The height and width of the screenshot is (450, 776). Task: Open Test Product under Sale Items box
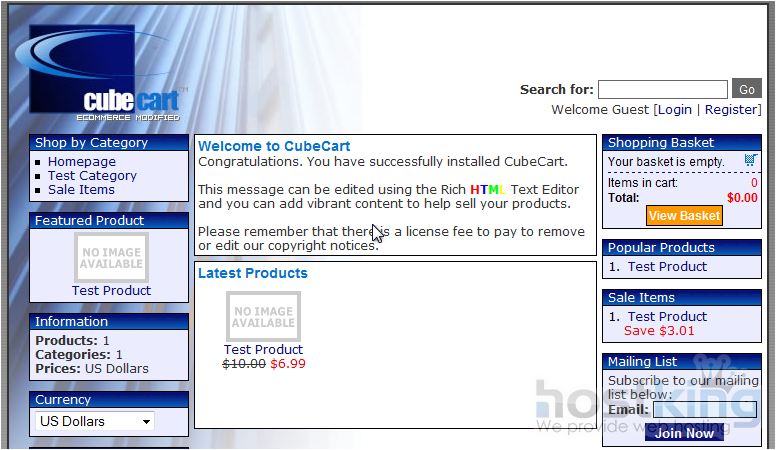[x=667, y=316]
